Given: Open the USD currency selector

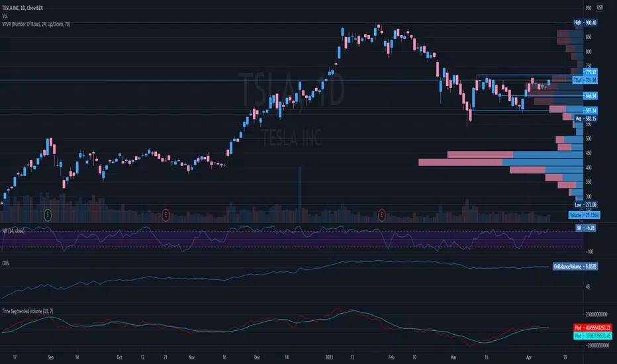Looking at the screenshot, I should point(600,7).
